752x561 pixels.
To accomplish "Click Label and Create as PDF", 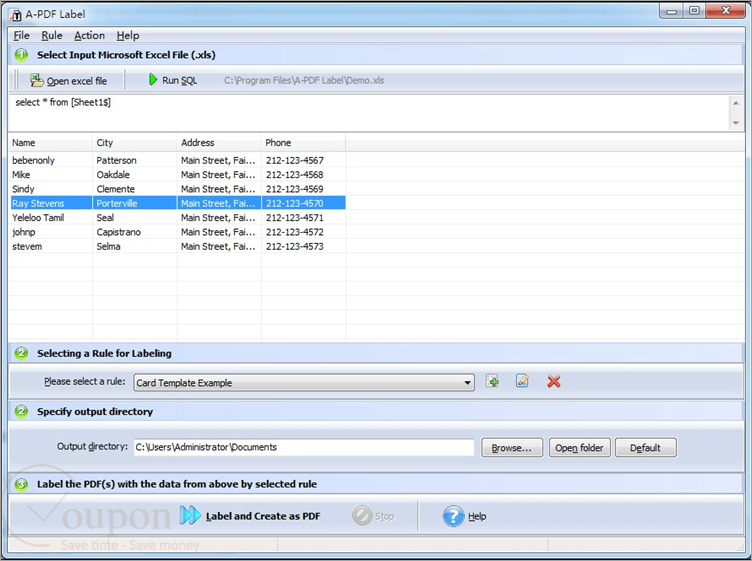I will tap(250, 516).
